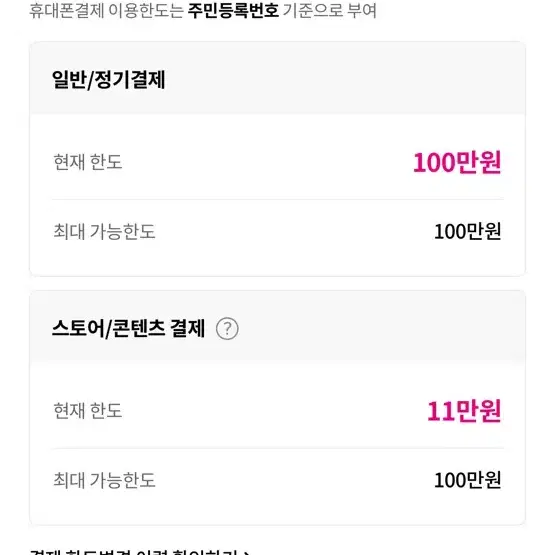Open the 스토어/콘텐츠 결제 question-mark help icon
The image size is (555, 555).
click(x=227, y=329)
